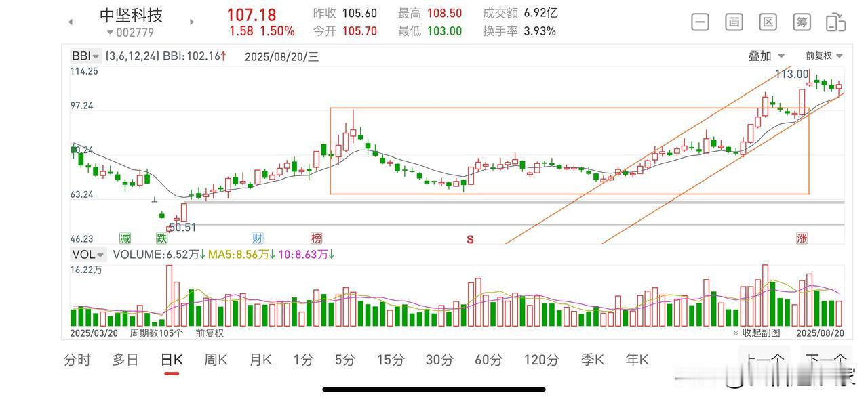Open the '筹' chip distribution icon
The height and width of the screenshot is (399, 868).
pos(802,22)
